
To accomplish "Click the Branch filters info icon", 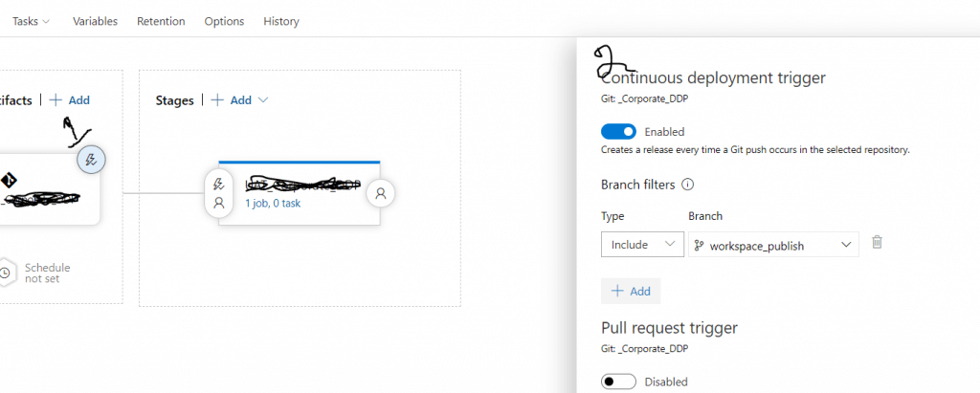I will [x=686, y=185].
